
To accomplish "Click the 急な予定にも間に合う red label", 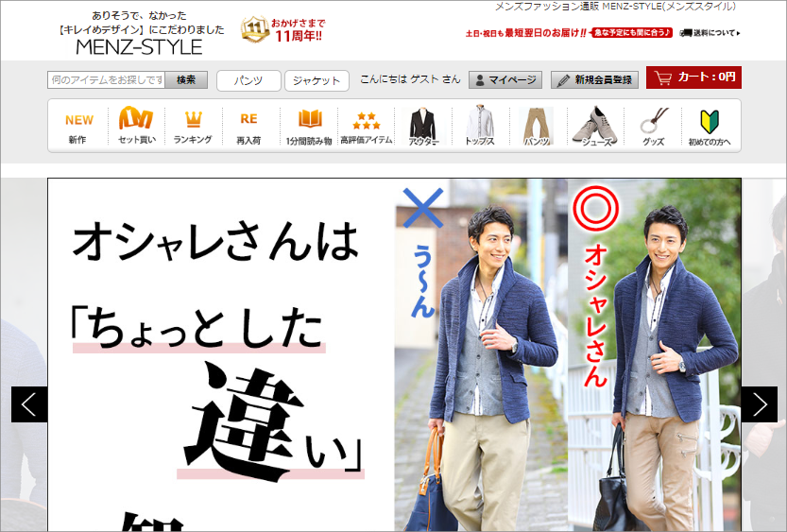I will click(632, 33).
